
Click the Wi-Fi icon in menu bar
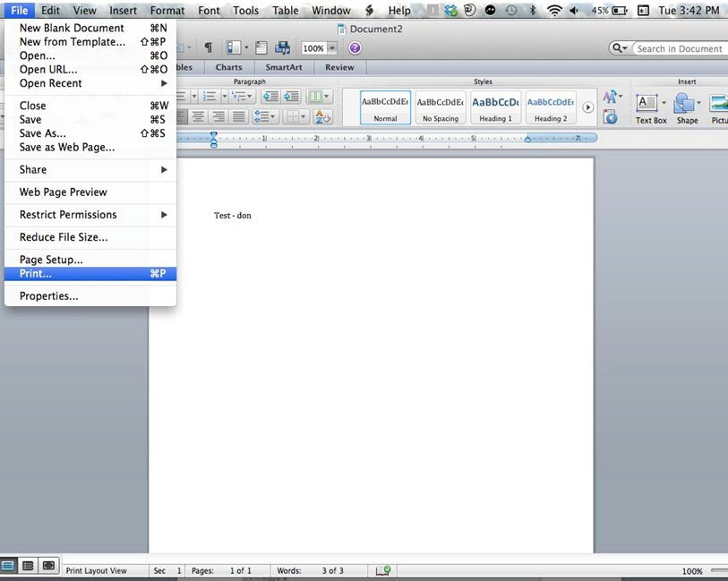coord(554,10)
